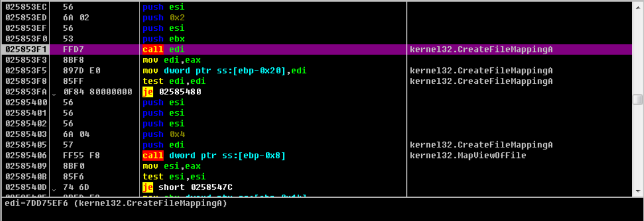This screenshot has width=644, height=221.
Task: Select the 'call edi' instruction
Action: point(163,49)
